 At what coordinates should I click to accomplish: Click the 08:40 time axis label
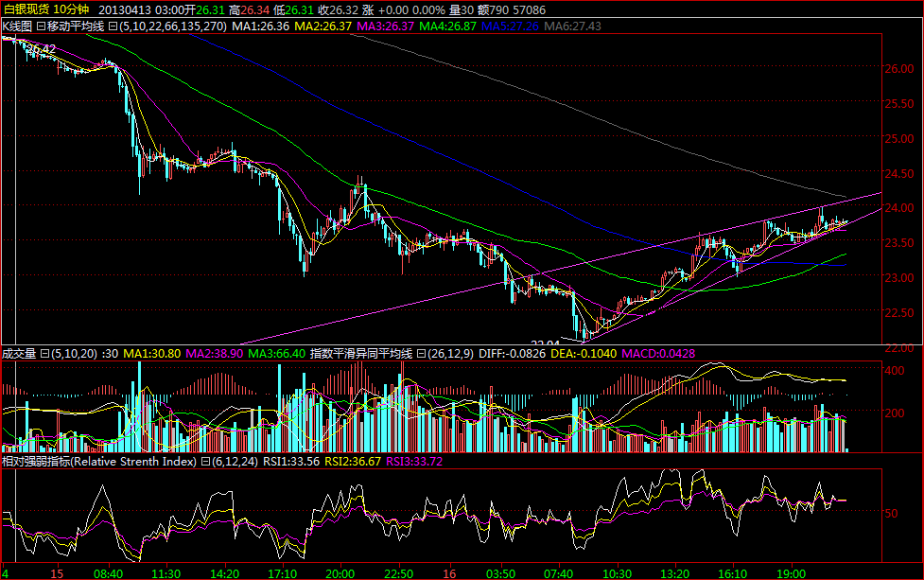[x=109, y=573]
